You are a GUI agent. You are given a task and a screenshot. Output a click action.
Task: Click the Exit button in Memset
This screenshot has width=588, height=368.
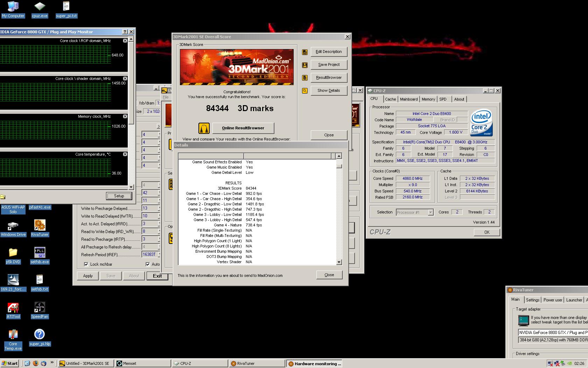(x=157, y=276)
